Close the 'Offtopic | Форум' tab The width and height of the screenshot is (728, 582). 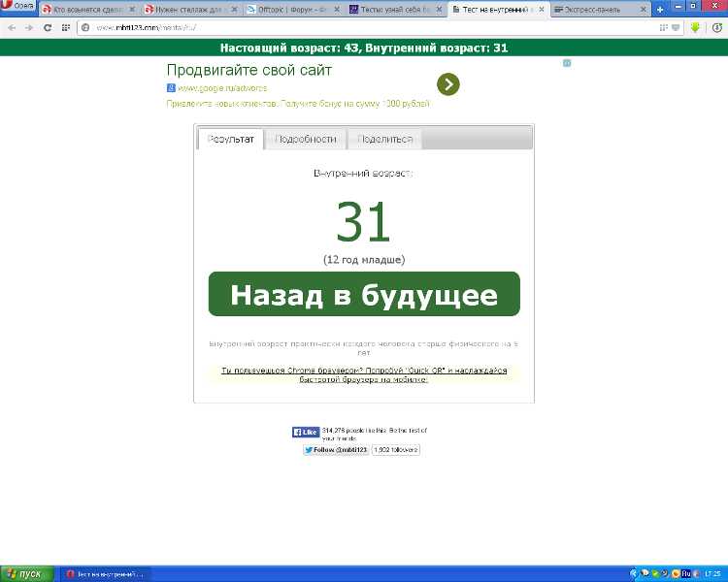[337, 9]
